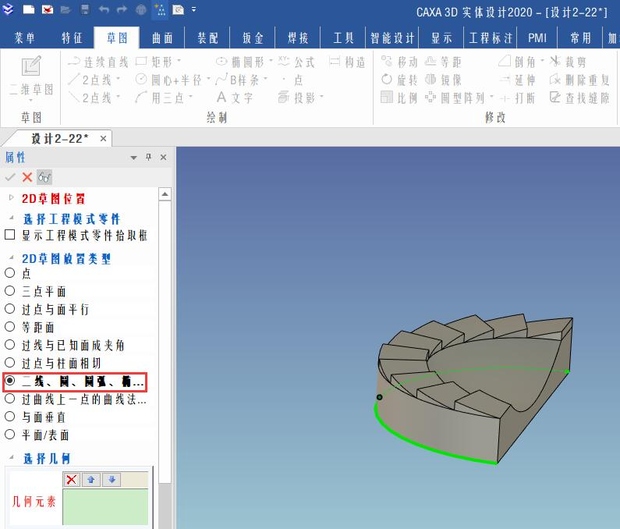Viewport: 620px width, 529px height.
Task: Click the 移动 move tool
Action: (x=399, y=62)
